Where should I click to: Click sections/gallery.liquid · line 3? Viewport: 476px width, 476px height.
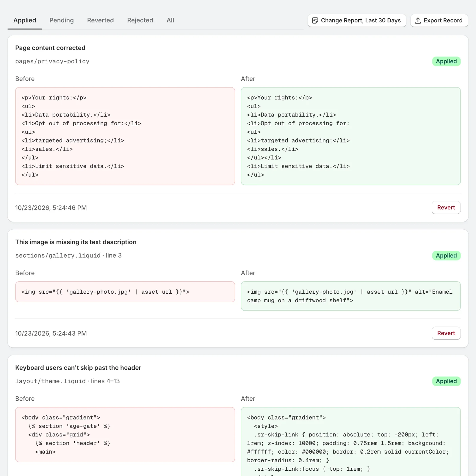tap(68, 256)
